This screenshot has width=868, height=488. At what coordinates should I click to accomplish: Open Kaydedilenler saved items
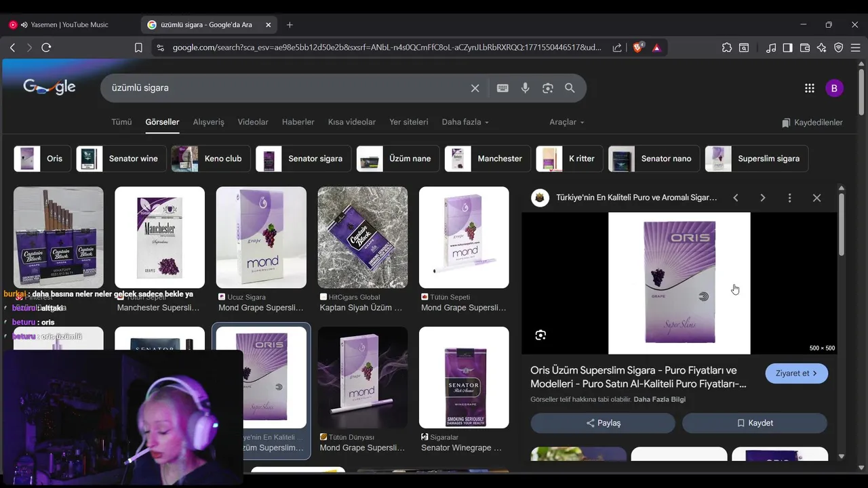pos(812,123)
